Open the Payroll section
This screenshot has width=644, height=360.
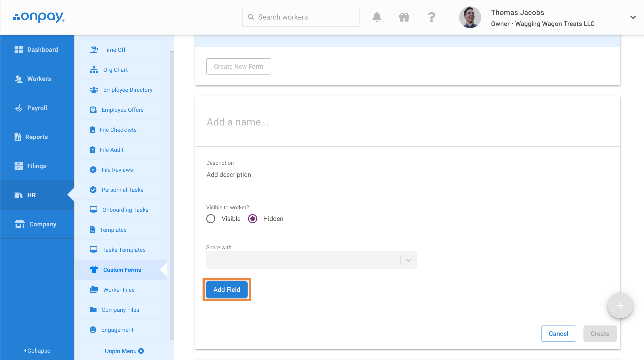coord(37,108)
